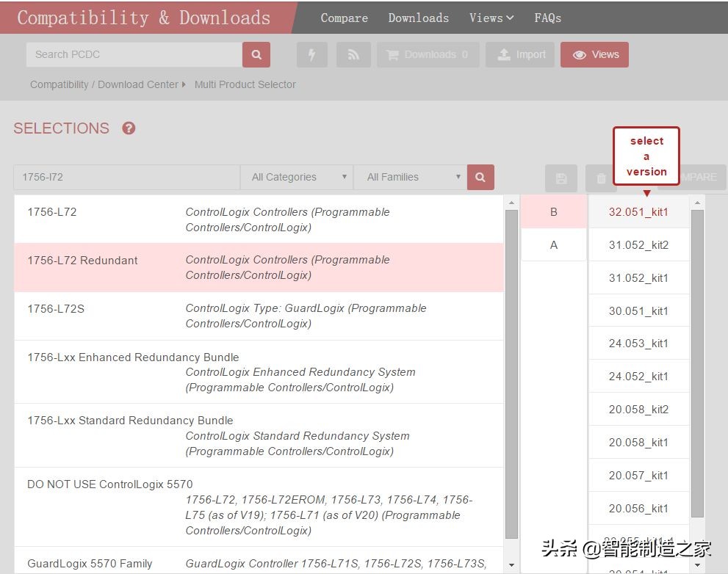
Task: Run the product filter search magnifier
Action: (x=480, y=177)
